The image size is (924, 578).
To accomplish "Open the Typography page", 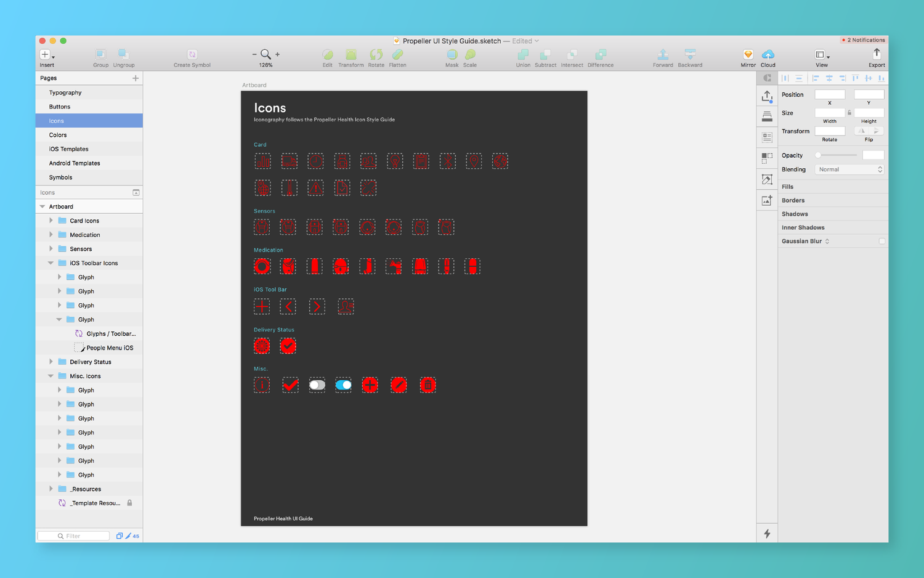I will pos(89,92).
